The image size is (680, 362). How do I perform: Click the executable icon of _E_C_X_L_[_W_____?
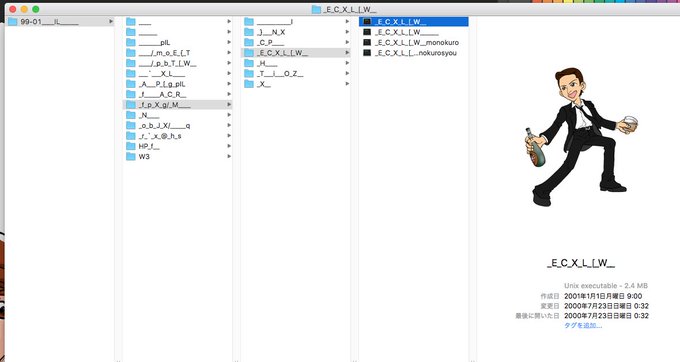[367, 32]
